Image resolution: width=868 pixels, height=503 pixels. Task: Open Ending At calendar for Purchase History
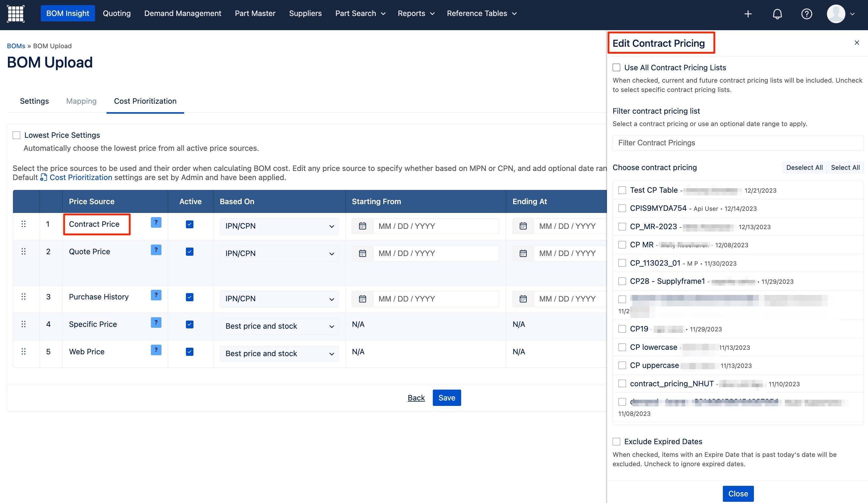tap(523, 299)
